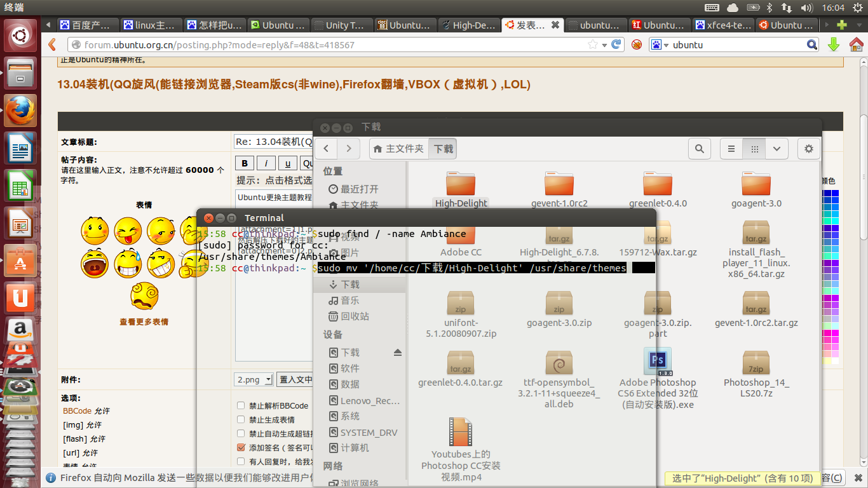Open the Files view options dropdown arrow
Viewport: 868px width, 488px height.
click(x=776, y=149)
